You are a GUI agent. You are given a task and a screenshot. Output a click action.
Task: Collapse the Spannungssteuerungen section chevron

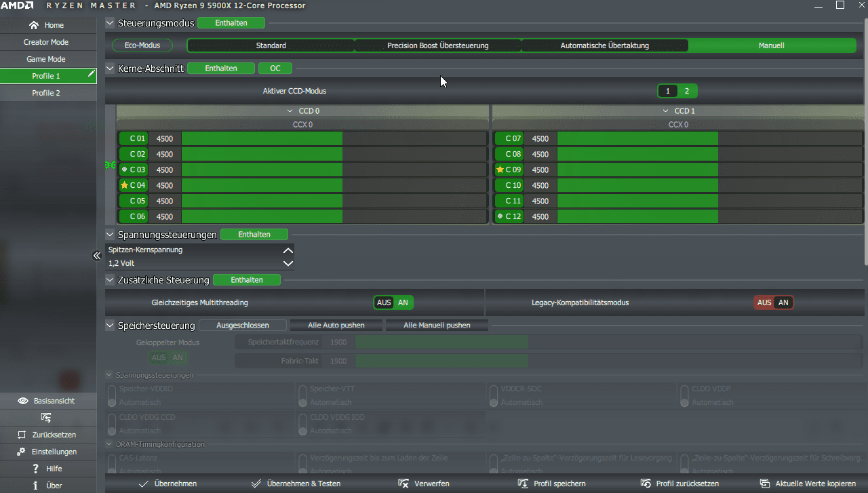click(111, 235)
